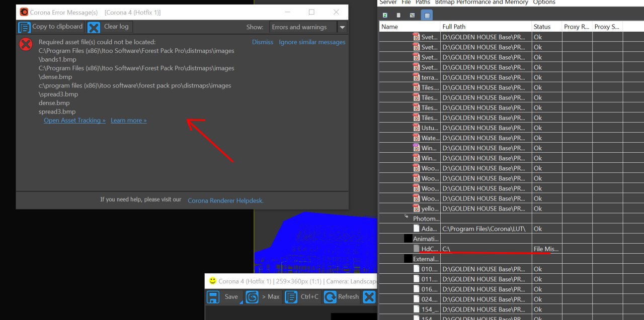
Task: Click Proxy S... column header
Action: click(x=607, y=27)
